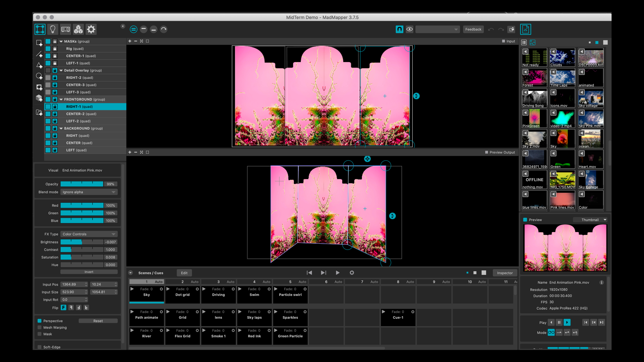Open the empty toolbar dropdown
Viewport: 644px width, 362px height.
point(437,29)
